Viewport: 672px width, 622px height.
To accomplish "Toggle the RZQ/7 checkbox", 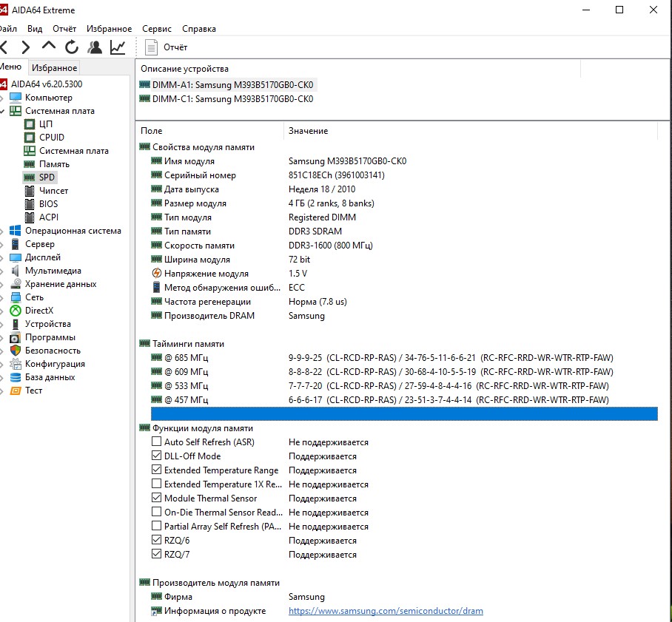I will (x=157, y=554).
